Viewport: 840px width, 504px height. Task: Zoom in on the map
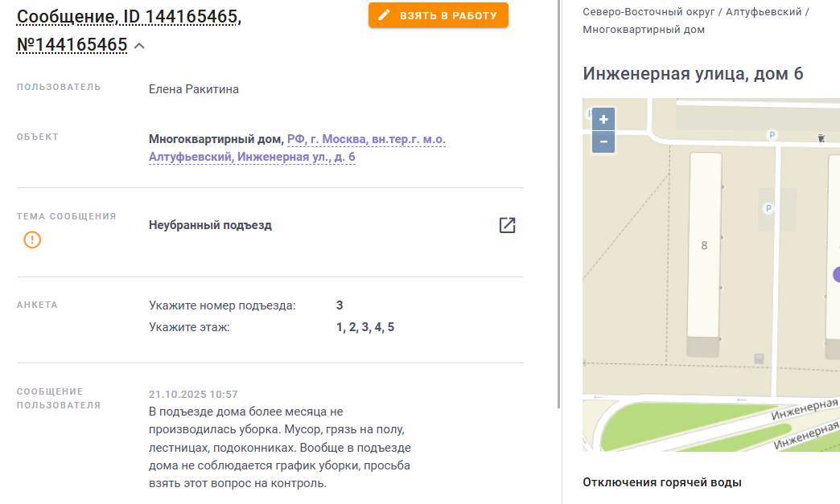(603, 119)
